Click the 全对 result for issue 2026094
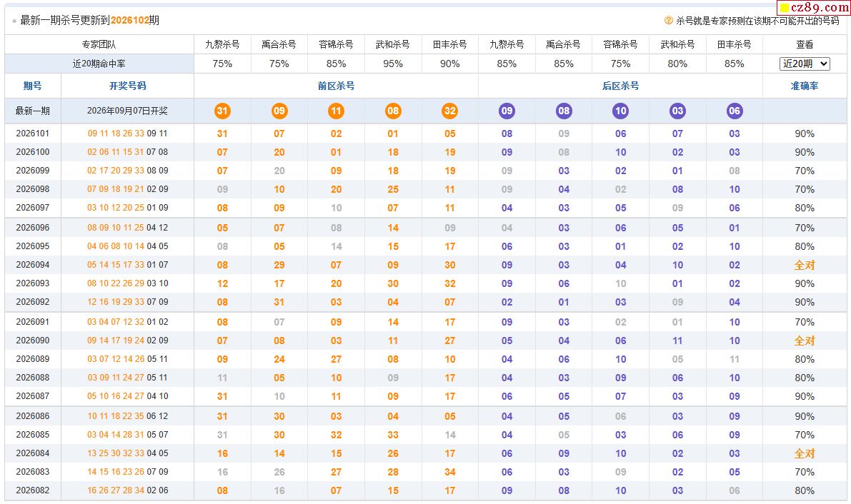This screenshot has height=504, width=851. click(x=805, y=265)
